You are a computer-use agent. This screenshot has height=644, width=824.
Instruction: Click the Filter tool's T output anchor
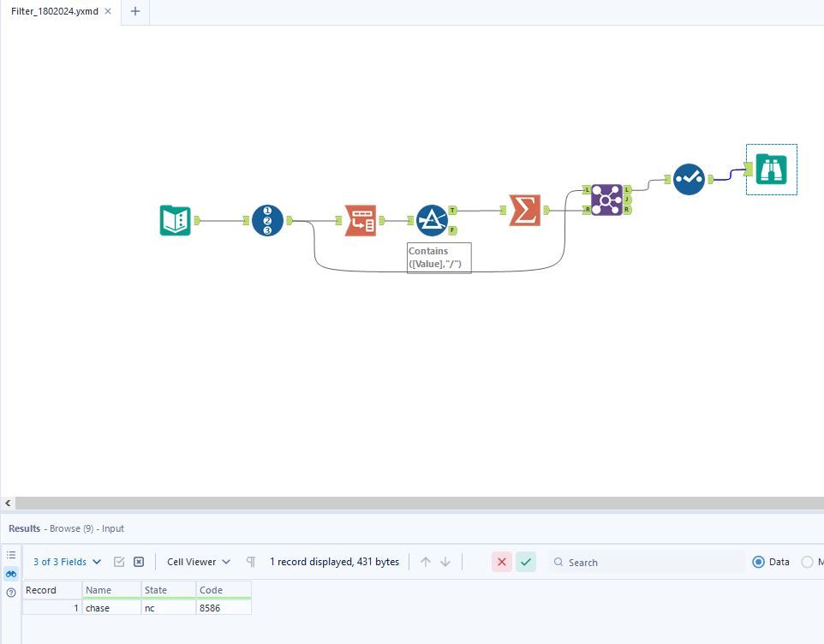(x=452, y=210)
